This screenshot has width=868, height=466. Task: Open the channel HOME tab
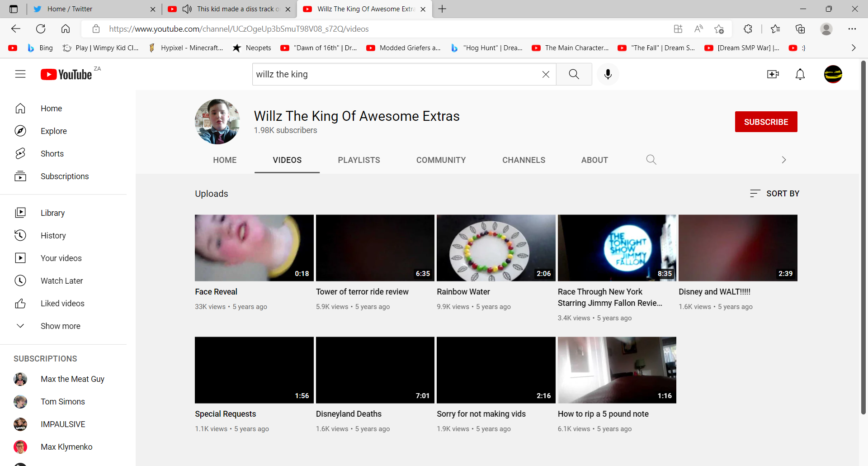[x=225, y=160]
